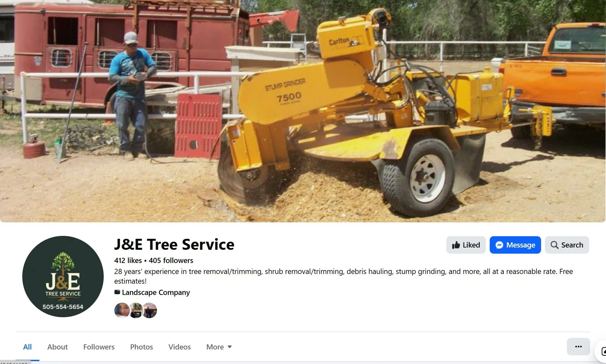The height and width of the screenshot is (364, 606).
Task: Toggle the Liked button to unlike
Action: [466, 245]
